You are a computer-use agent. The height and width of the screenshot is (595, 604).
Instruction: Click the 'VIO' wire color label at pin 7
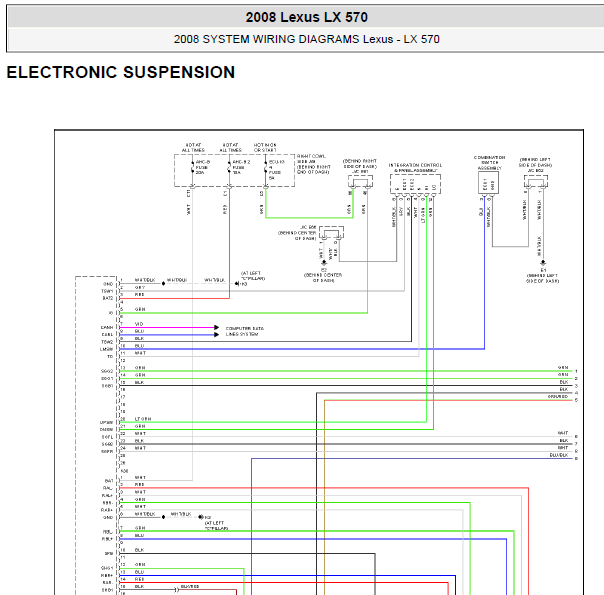pos(139,324)
